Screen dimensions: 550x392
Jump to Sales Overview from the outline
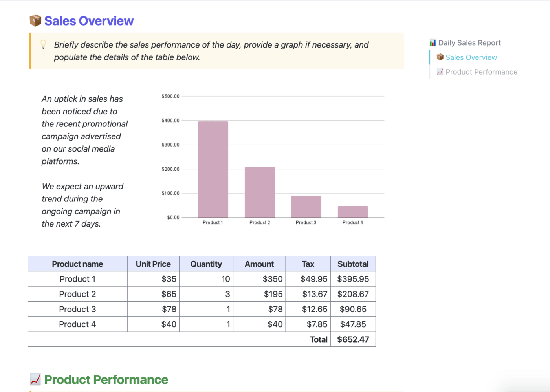(471, 57)
